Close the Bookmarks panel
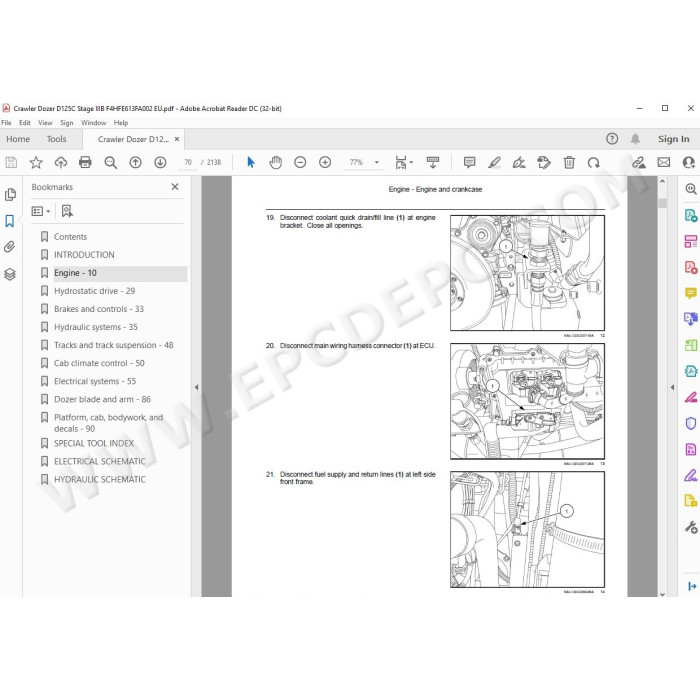700x700 pixels. coord(175,187)
